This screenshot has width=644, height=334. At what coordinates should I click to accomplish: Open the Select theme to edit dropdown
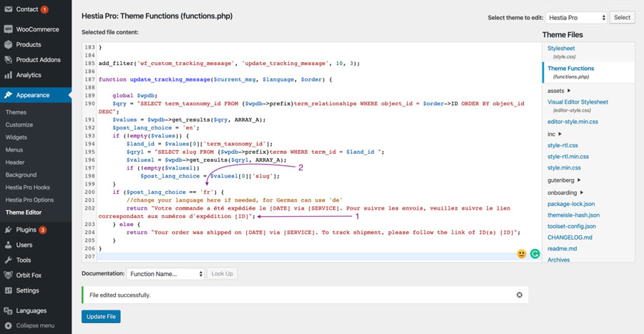pyautogui.click(x=576, y=18)
